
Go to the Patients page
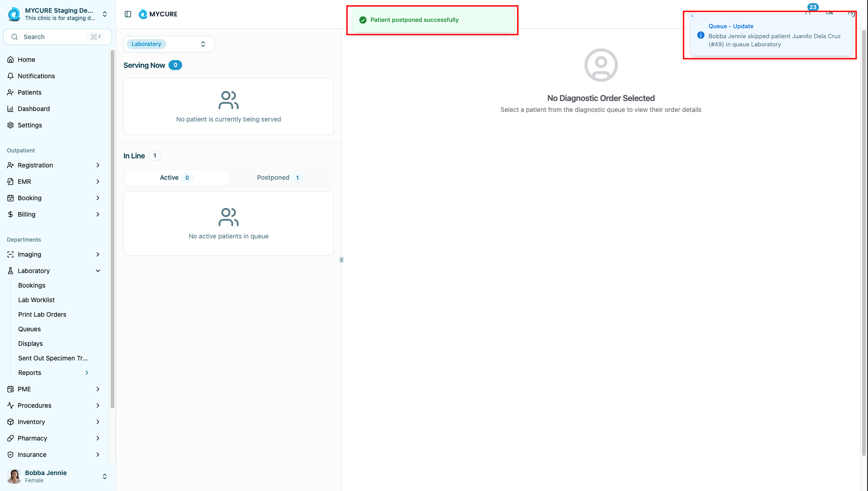[x=29, y=92]
